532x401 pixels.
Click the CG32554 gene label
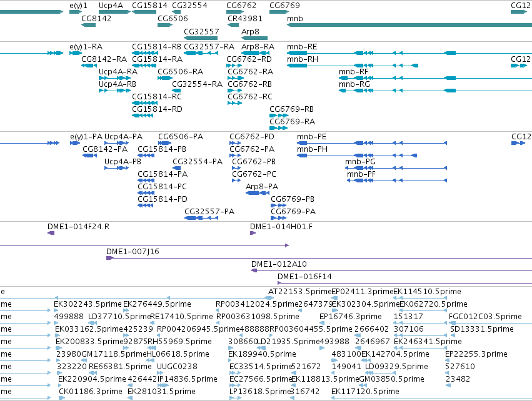pyautogui.click(x=189, y=6)
